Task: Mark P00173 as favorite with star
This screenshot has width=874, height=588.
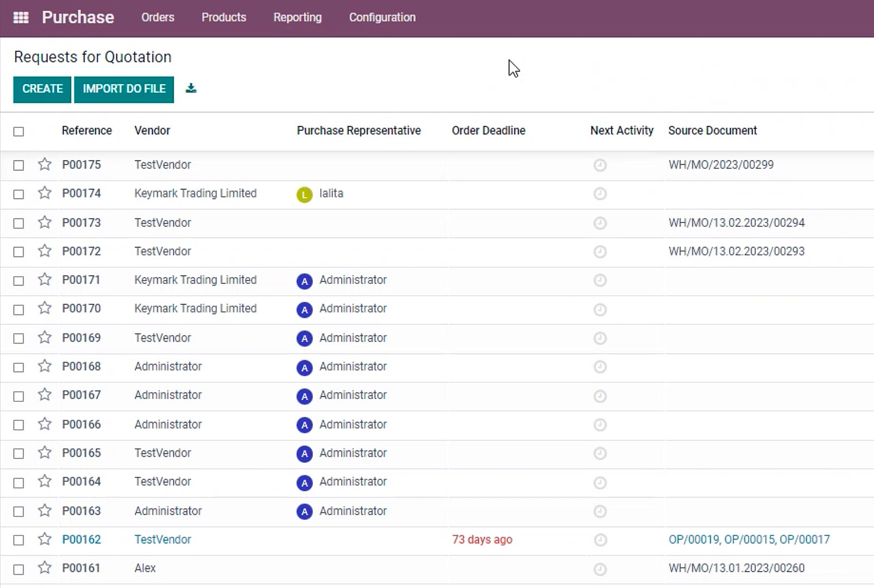Action: (x=45, y=222)
